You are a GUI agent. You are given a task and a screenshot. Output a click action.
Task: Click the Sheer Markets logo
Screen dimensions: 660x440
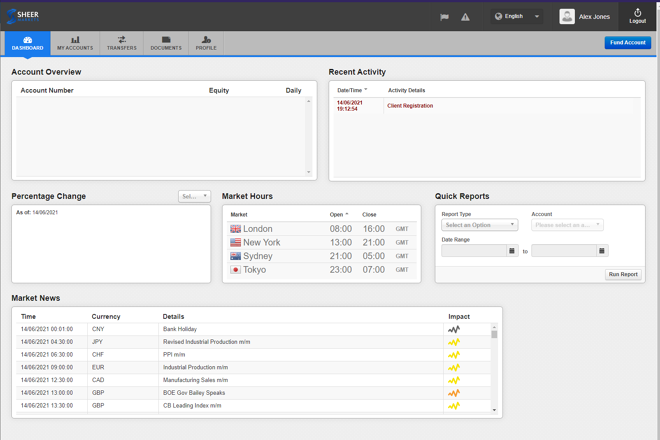point(23,16)
